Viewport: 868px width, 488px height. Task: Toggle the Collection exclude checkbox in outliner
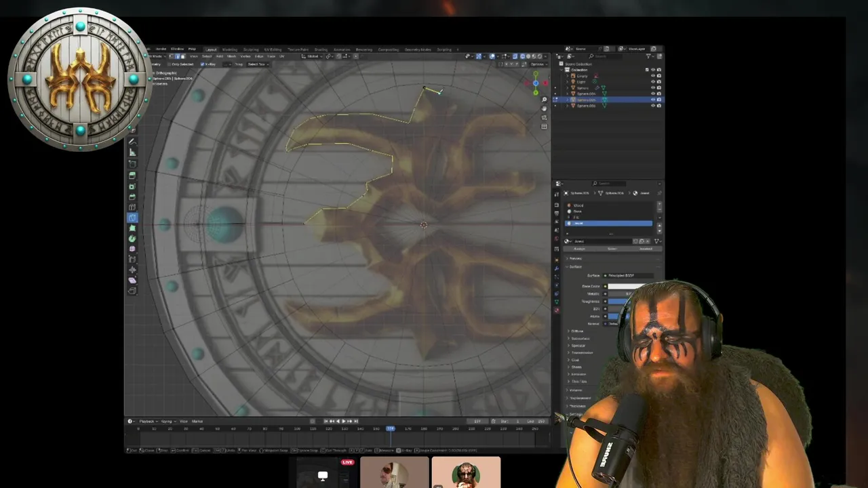pyautogui.click(x=647, y=70)
